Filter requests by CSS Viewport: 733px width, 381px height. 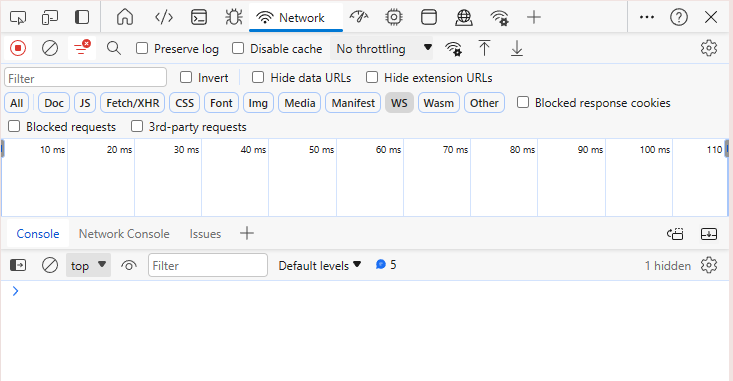185,103
